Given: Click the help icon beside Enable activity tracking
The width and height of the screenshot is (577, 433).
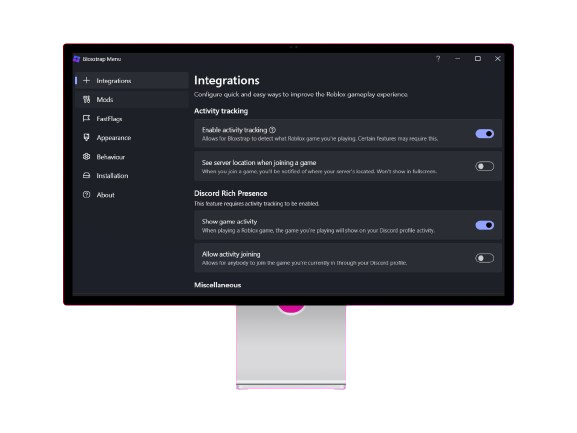Looking at the screenshot, I should click(x=272, y=130).
